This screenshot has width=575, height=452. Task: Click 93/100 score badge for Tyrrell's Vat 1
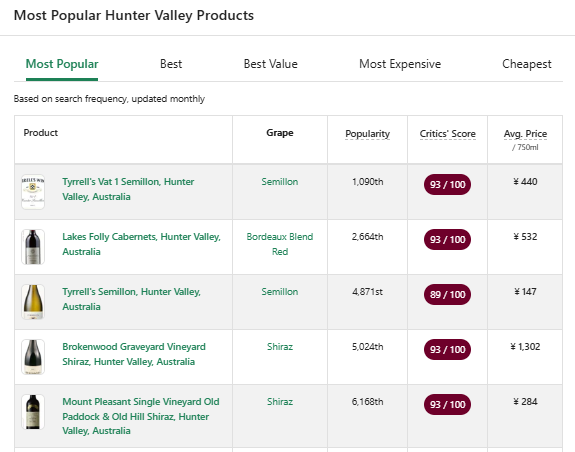(447, 184)
